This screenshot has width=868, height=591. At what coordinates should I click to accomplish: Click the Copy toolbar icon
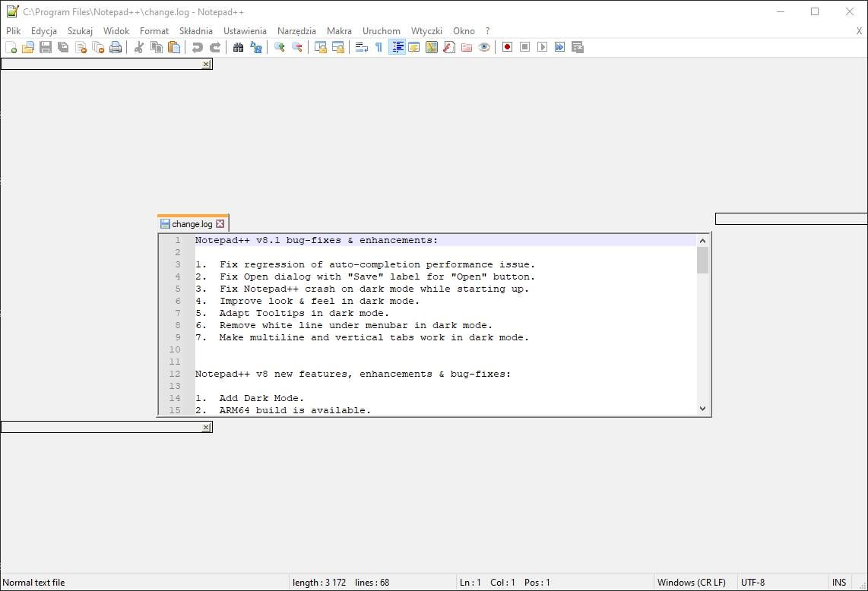(x=157, y=48)
